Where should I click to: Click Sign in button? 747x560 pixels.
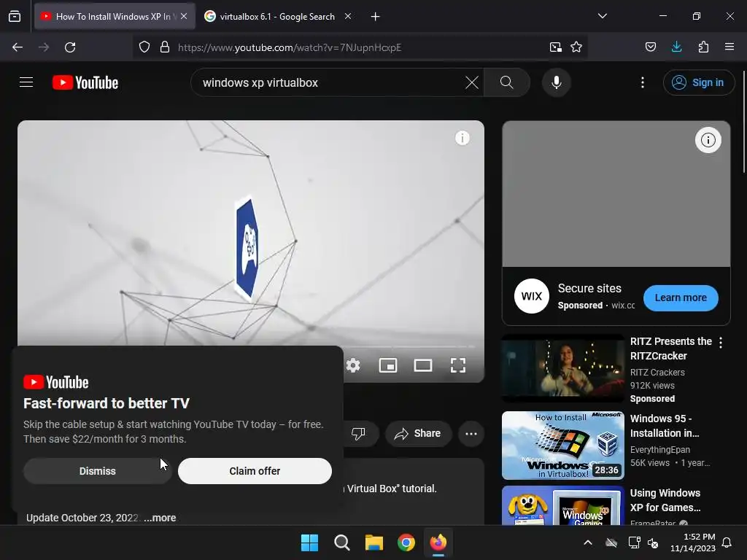click(x=699, y=82)
